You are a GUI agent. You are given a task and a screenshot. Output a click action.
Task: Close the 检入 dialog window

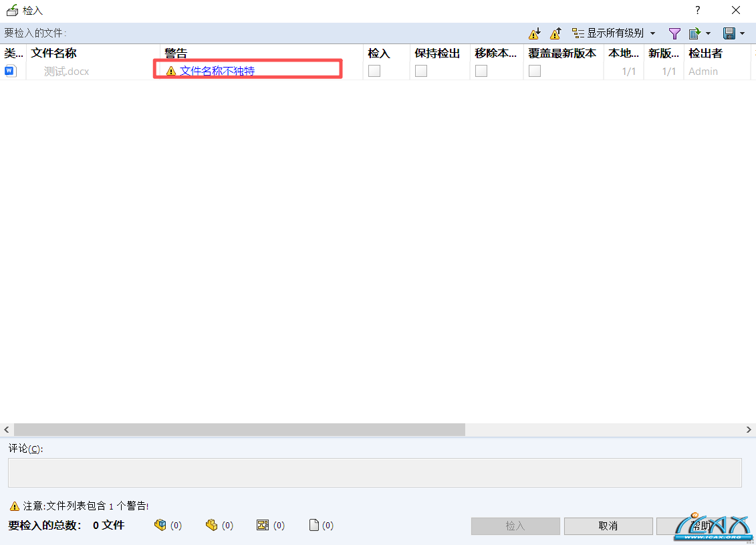click(x=736, y=10)
